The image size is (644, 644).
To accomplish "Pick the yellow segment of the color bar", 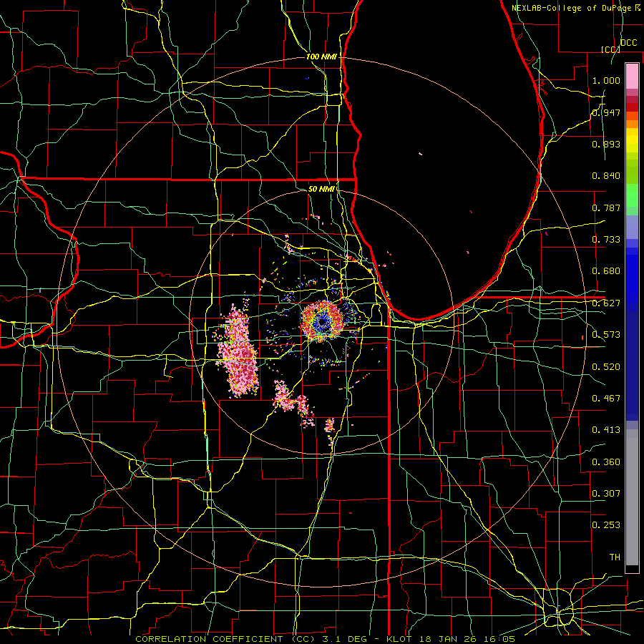I will pos(632,141).
